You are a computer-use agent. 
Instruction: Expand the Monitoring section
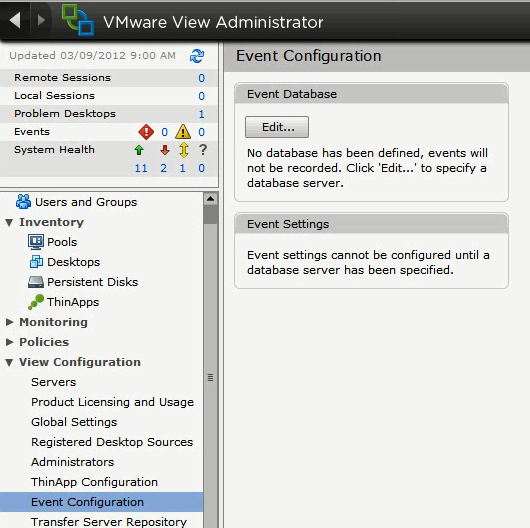tap(9, 322)
